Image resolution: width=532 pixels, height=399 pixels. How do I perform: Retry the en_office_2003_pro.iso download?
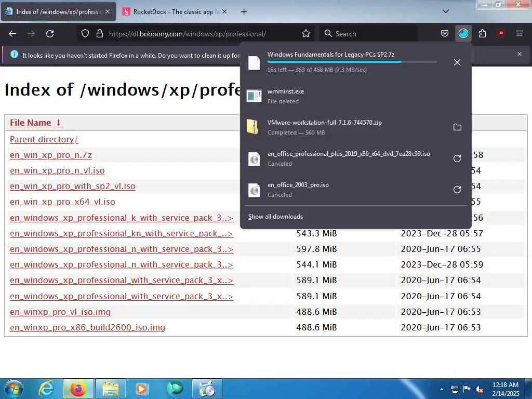(457, 190)
